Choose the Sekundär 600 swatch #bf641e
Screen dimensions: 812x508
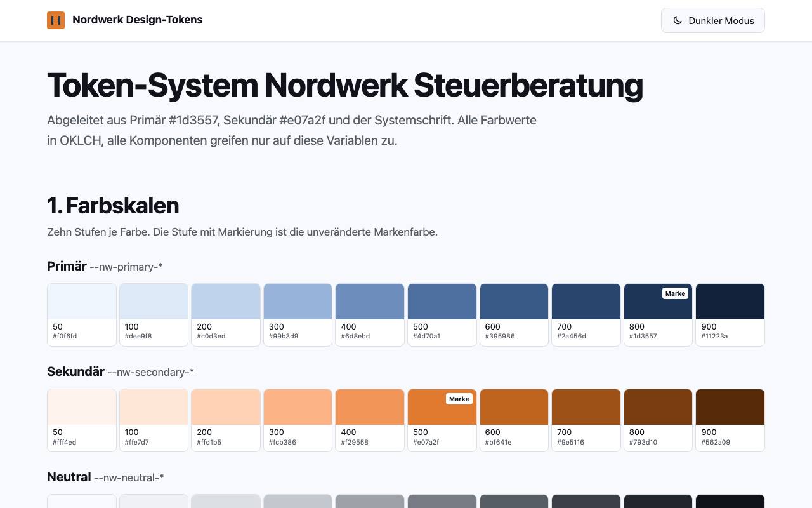coord(514,420)
